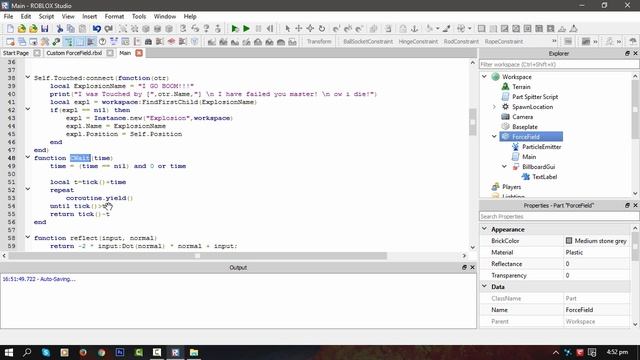The width and height of the screenshot is (640, 360).
Task: Undo the last action
Action: [97, 29]
